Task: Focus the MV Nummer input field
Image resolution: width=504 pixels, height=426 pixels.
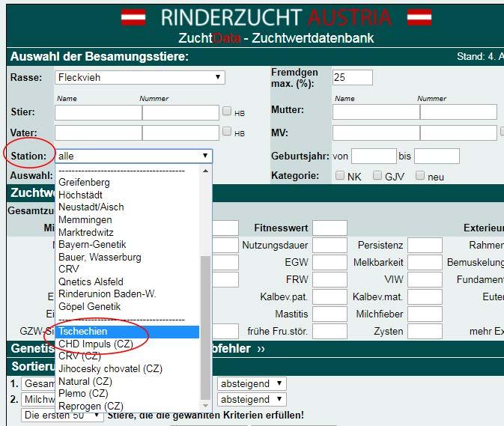Action: pyautogui.click(x=458, y=133)
